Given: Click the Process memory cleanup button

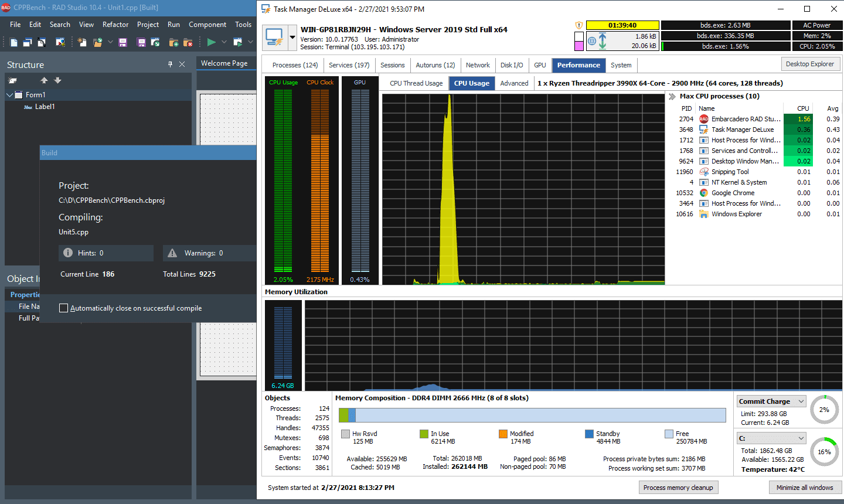Looking at the screenshot, I should pos(678,488).
